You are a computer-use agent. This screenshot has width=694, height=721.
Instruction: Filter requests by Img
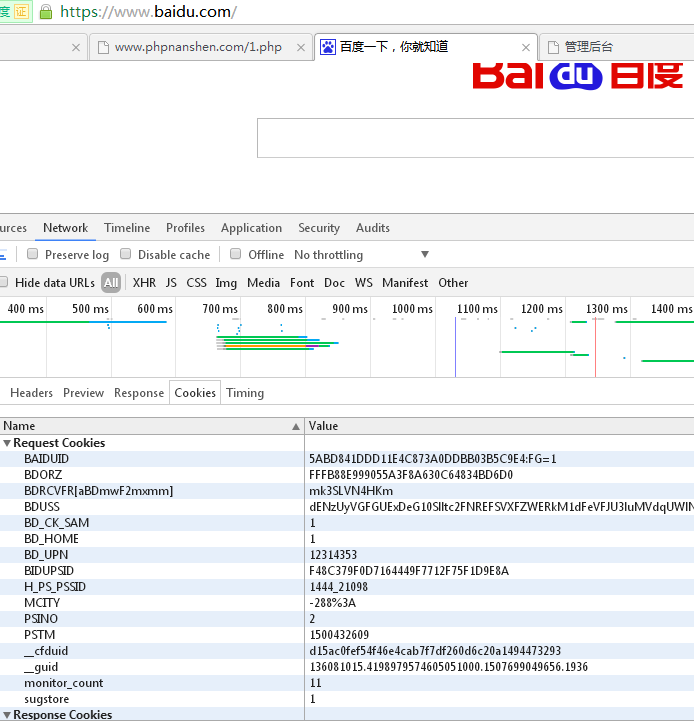(226, 283)
